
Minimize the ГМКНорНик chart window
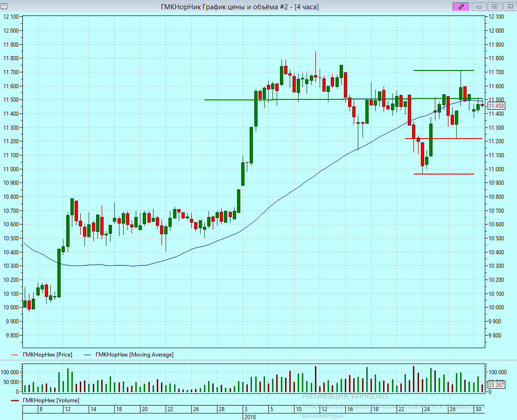point(479,7)
